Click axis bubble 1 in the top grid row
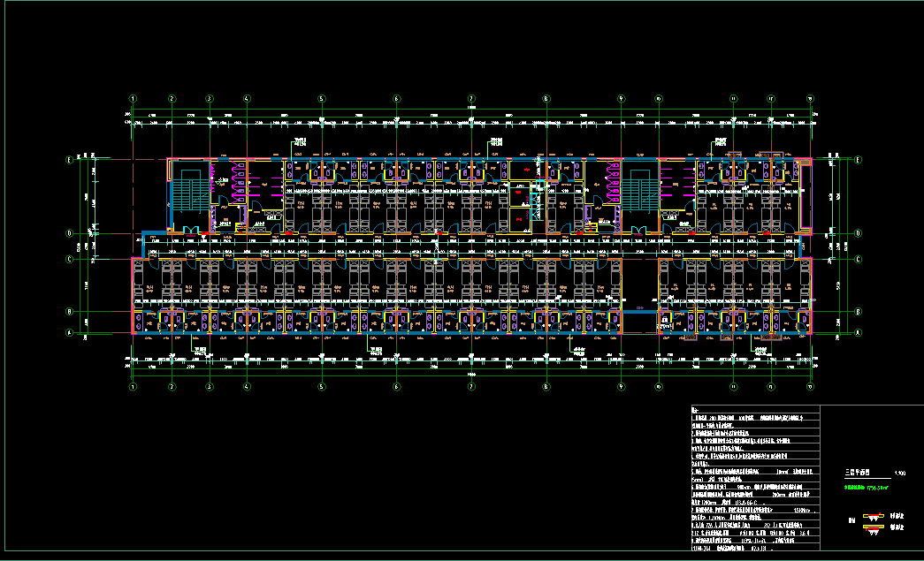Screen dimensions: 924x561 click(133, 98)
